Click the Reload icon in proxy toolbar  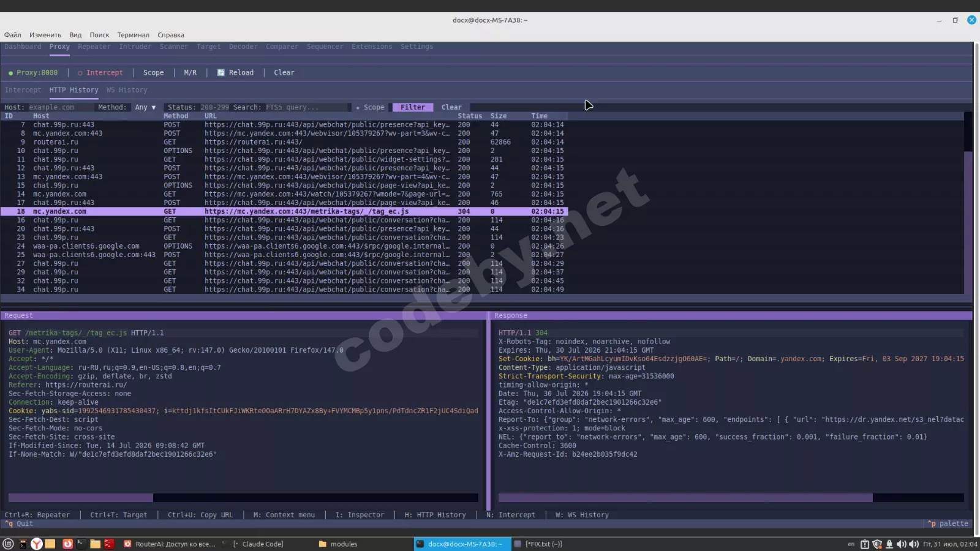coord(221,72)
